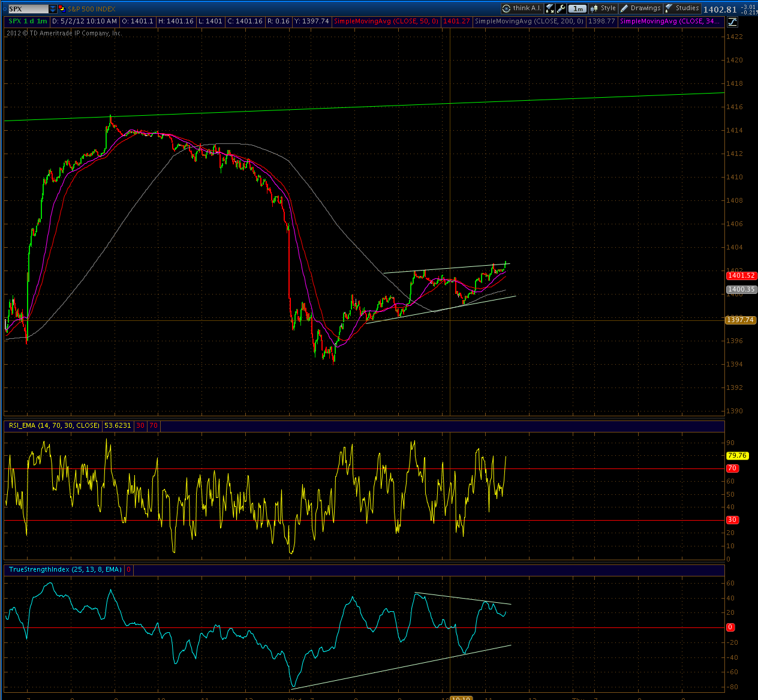
Task: Click the last price 1402.81 display
Action: click(x=720, y=9)
